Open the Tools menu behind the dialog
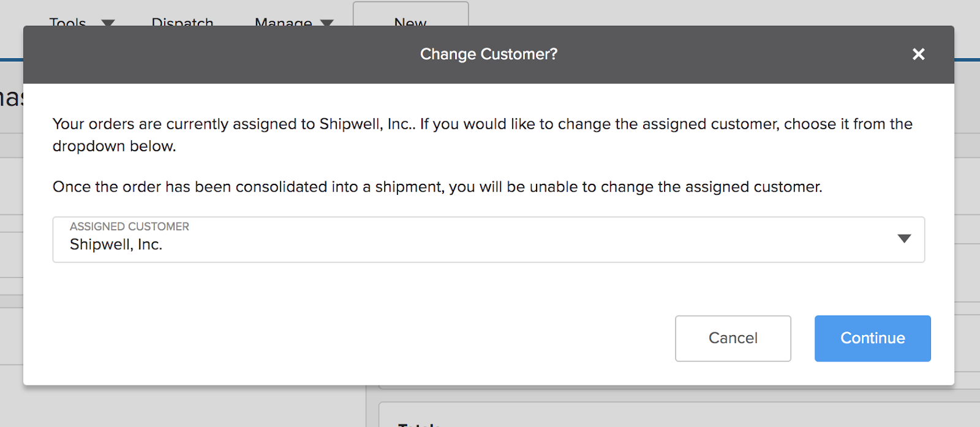This screenshot has height=427, width=980. [x=67, y=22]
